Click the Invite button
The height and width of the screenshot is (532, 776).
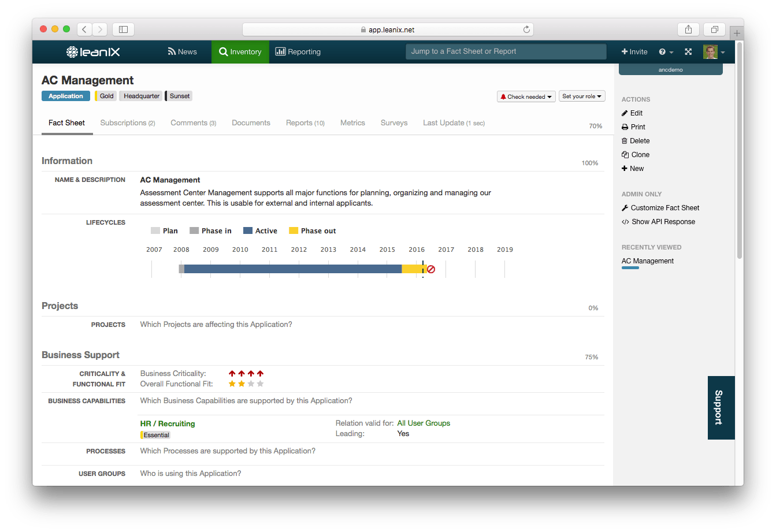point(634,52)
